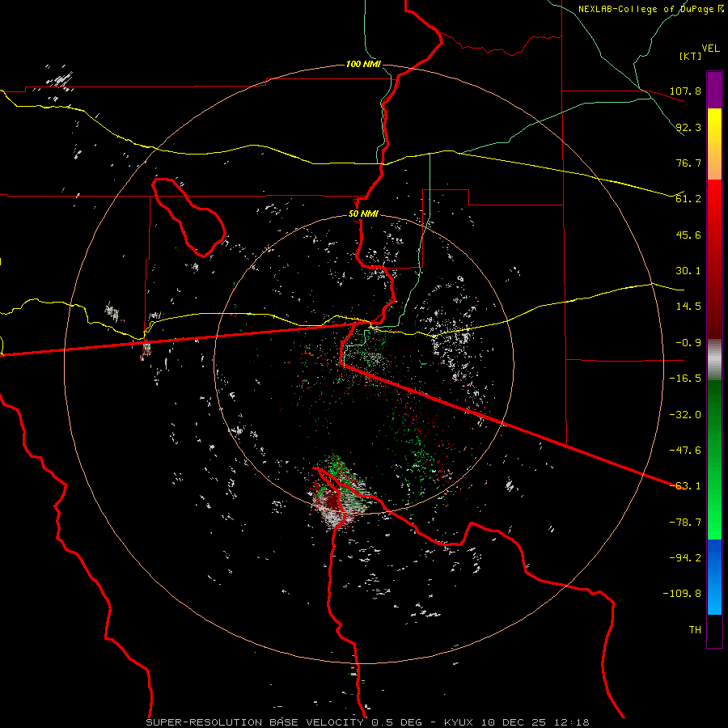Click the -94.2 velocity scale value
Viewport: 728px width, 728px height.
coord(685,558)
